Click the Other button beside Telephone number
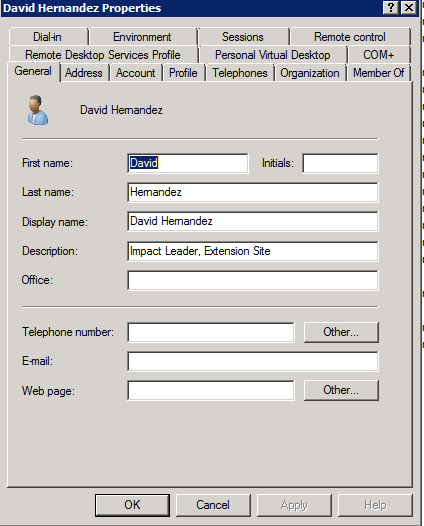The image size is (424, 526). [341, 332]
